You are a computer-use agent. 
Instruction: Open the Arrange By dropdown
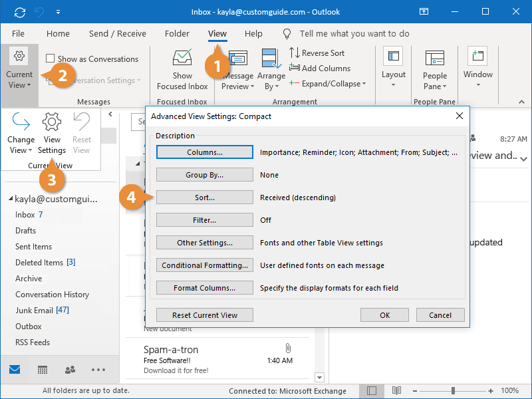[271, 70]
